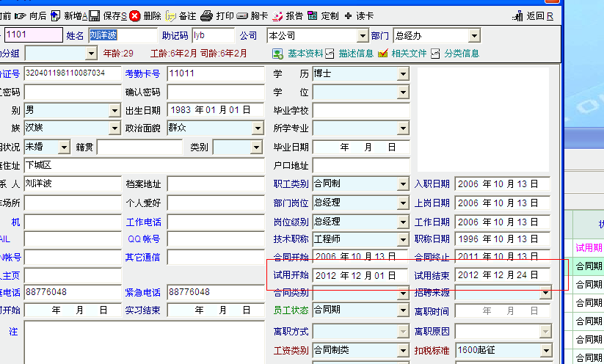The image size is (604, 364).
Task: Expand the 扣税标准 tax standard dropdown
Action: point(545,351)
